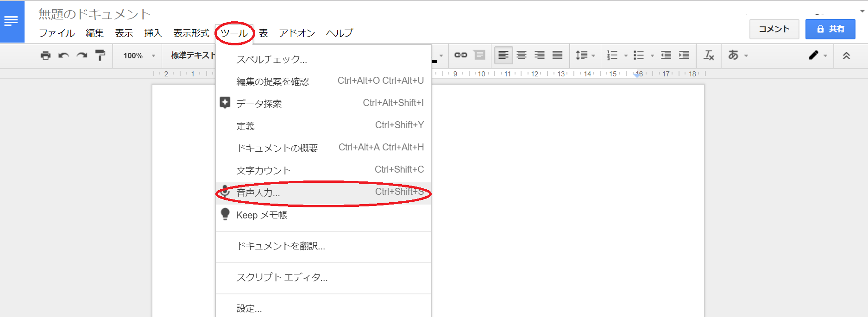Toggle center text alignment

(x=522, y=56)
